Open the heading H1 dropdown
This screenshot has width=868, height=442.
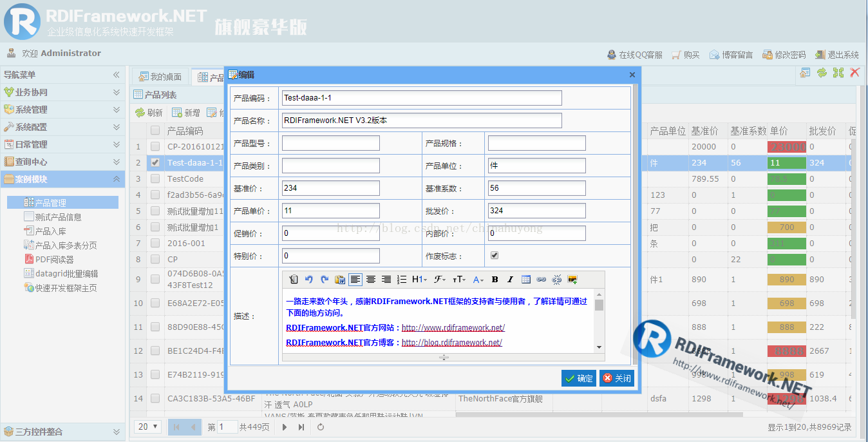click(419, 279)
